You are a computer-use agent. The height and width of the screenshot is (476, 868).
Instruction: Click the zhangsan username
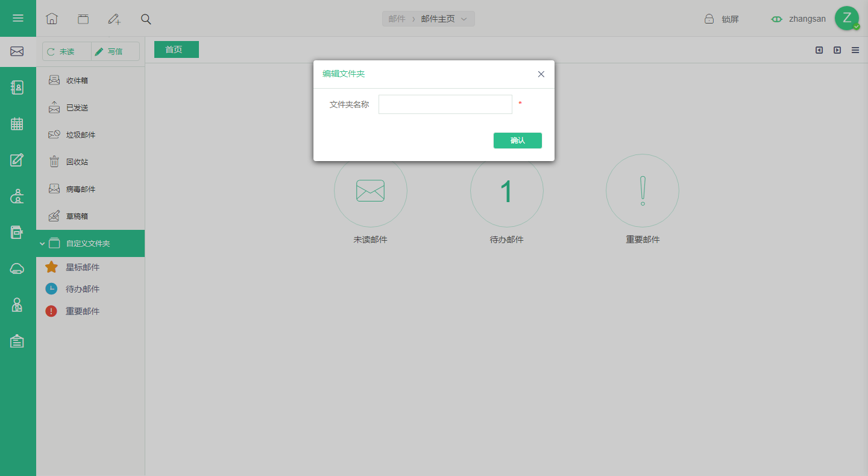tap(807, 19)
